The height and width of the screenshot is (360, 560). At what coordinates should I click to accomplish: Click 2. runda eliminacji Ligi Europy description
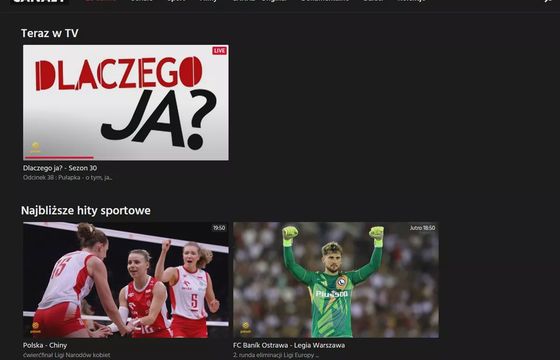[276, 355]
